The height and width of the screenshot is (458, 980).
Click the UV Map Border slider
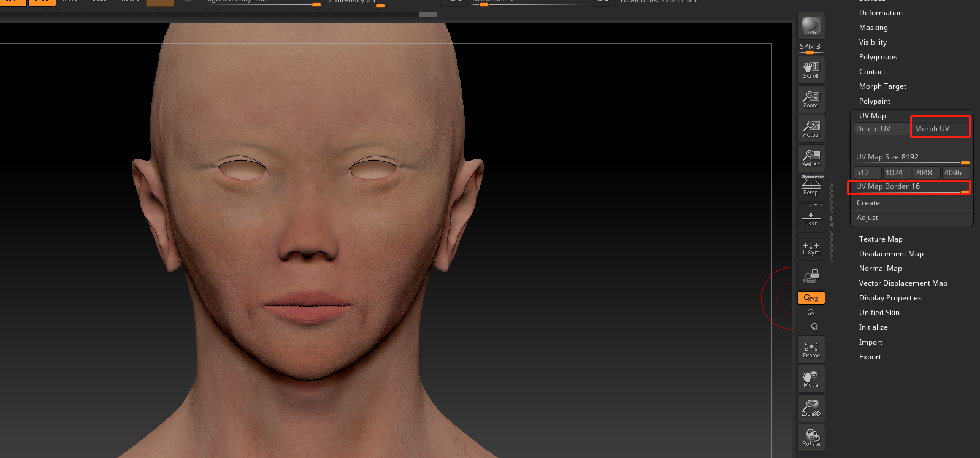pos(912,187)
